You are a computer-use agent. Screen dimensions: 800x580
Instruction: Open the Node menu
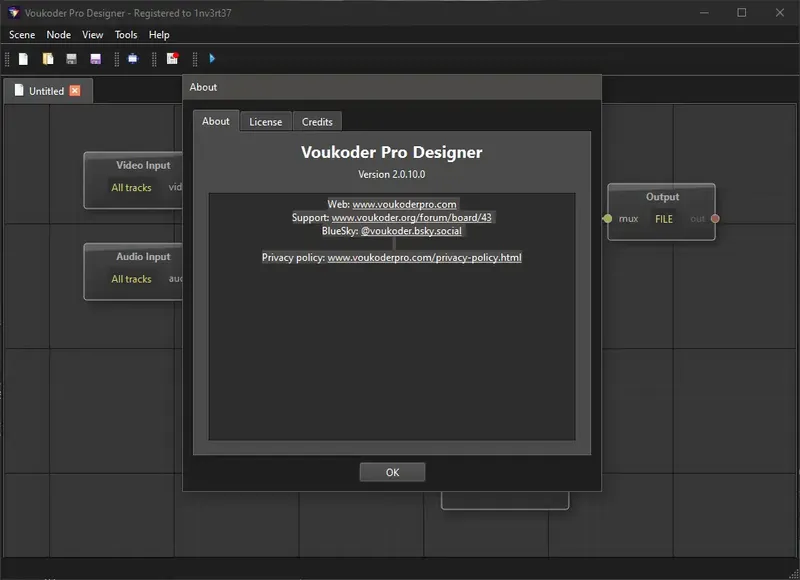[x=59, y=35]
